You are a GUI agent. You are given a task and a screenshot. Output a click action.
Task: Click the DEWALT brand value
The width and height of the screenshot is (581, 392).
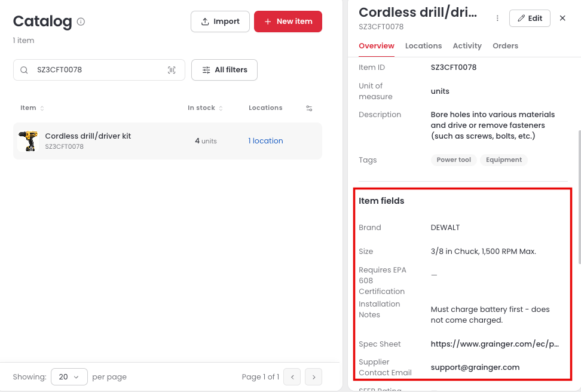tap(445, 228)
